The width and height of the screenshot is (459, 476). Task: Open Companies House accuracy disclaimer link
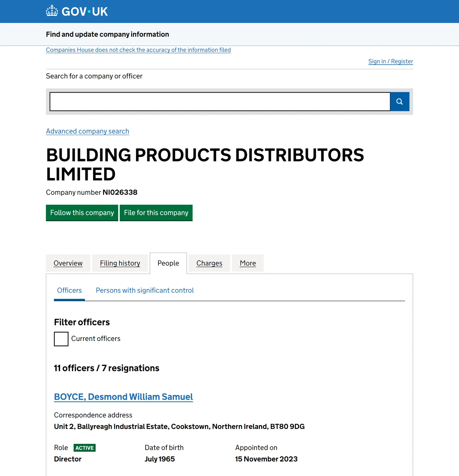click(138, 50)
